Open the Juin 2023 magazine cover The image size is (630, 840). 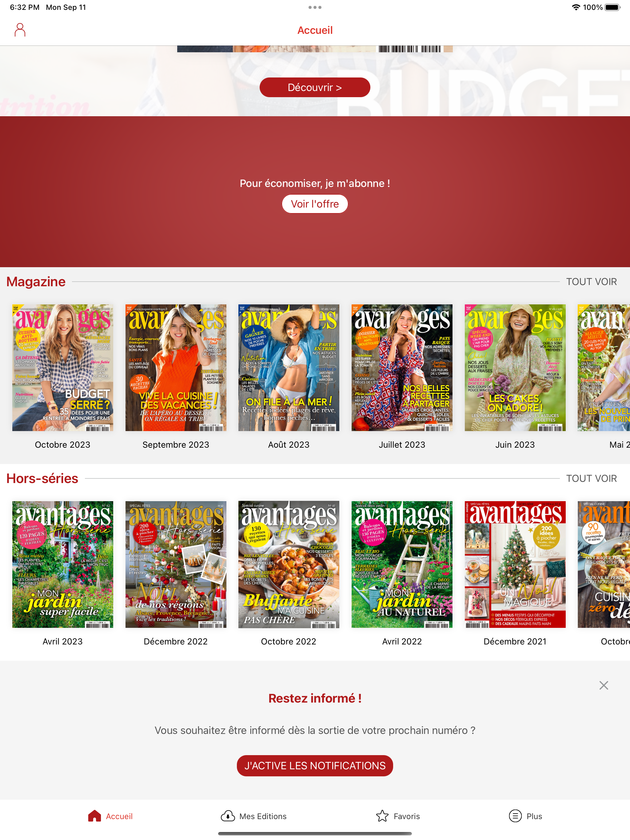coord(515,368)
